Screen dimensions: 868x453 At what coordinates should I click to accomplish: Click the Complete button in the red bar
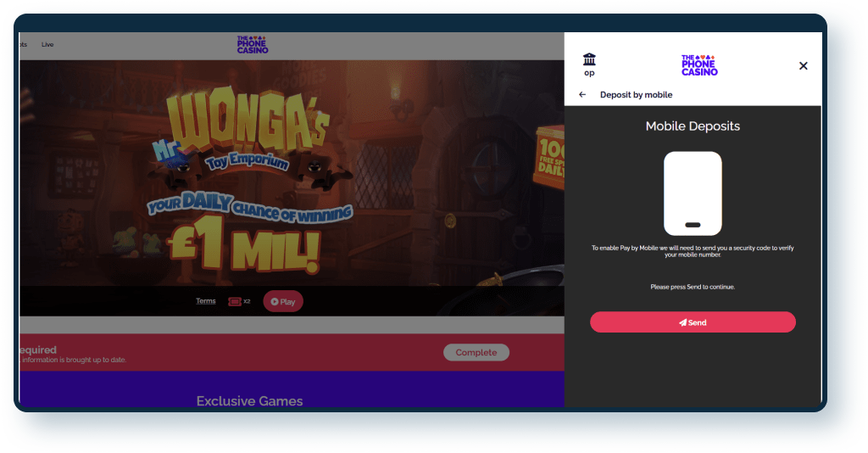pos(476,352)
